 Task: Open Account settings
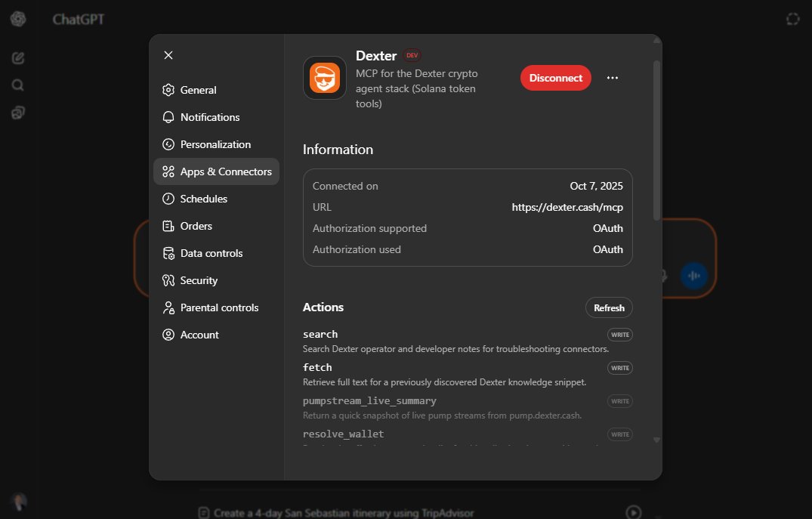[216, 335]
